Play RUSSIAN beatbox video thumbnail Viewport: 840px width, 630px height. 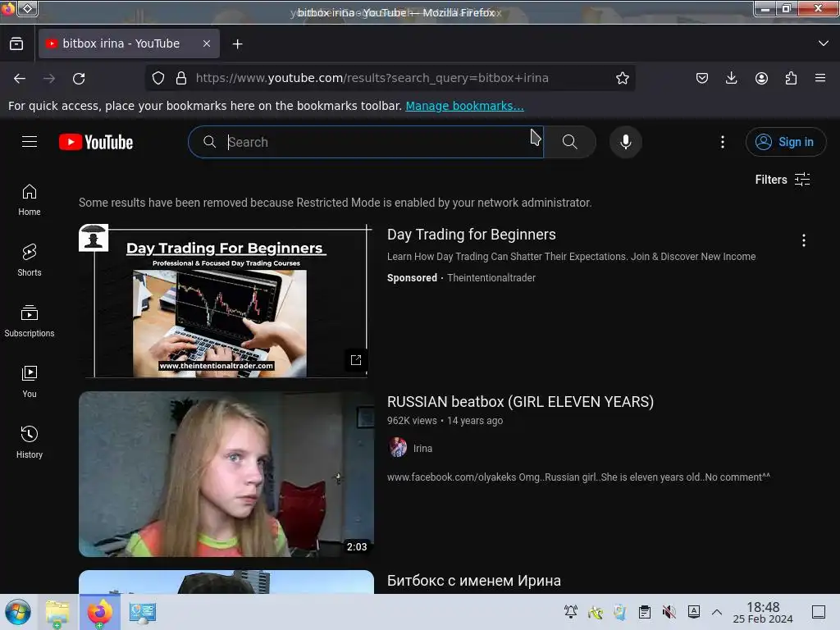[226, 474]
